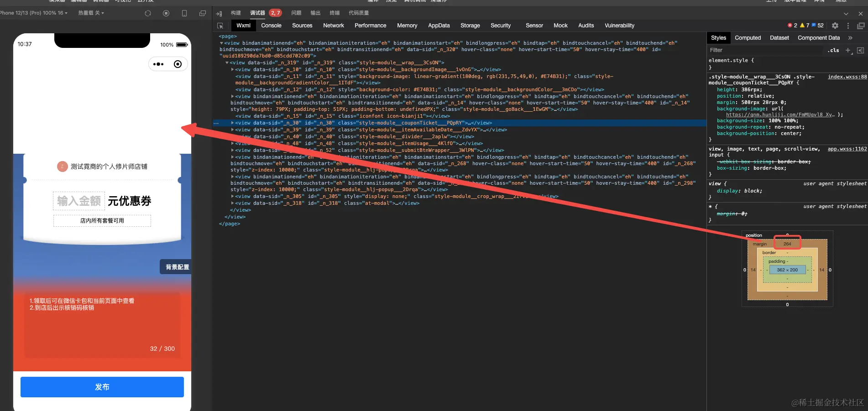Select the 终端 panel tab
Viewport: 868px width, 411px height.
(335, 13)
